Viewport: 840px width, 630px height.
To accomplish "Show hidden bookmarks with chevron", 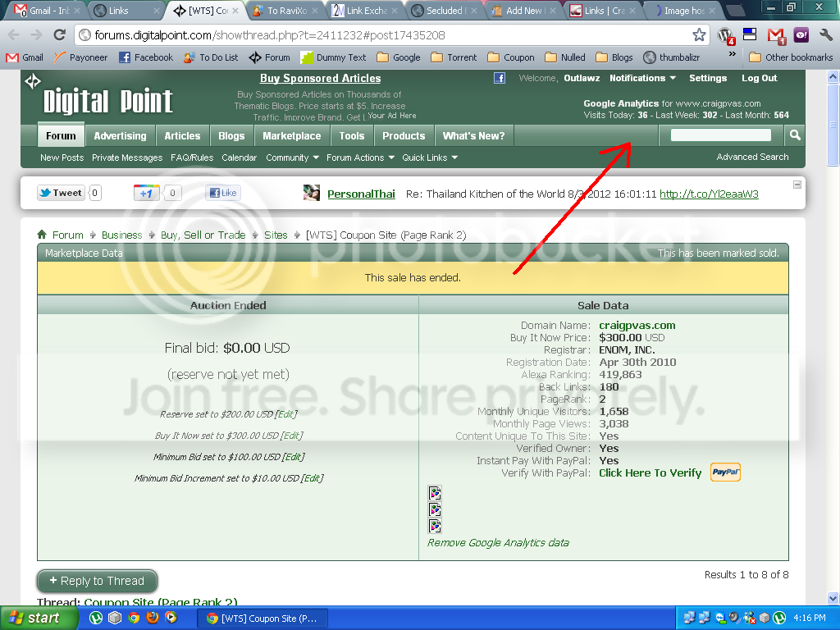I will tap(733, 54).
